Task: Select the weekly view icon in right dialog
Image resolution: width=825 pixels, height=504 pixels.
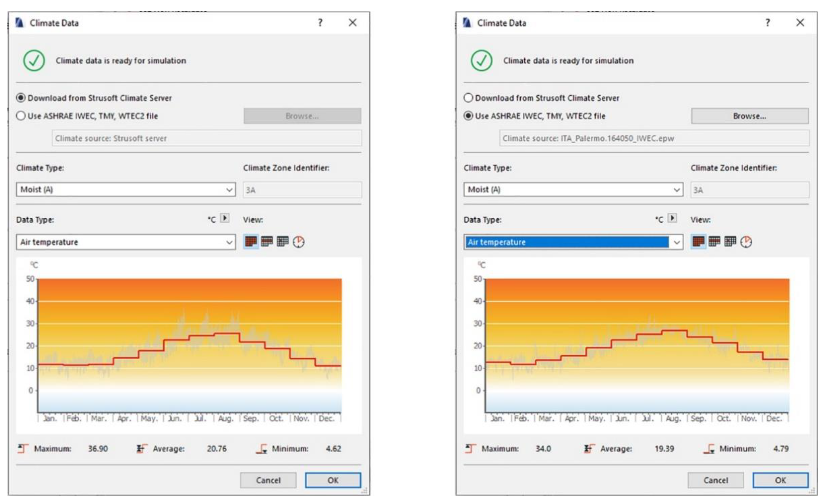Action: (714, 241)
